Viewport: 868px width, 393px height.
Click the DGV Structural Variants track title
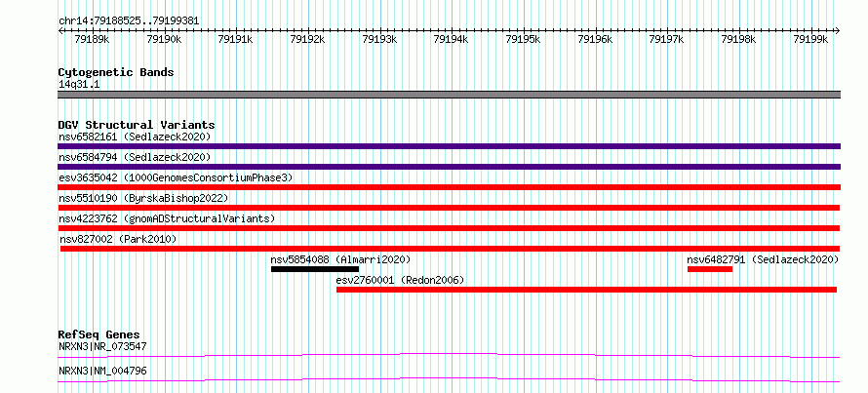pyautogui.click(x=137, y=125)
